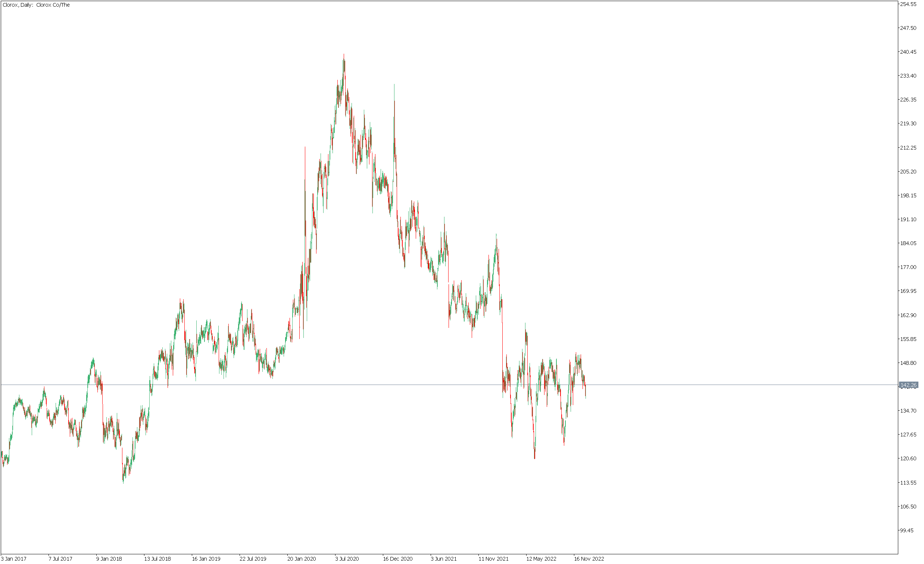Click the '12 May 2022' date label
Viewport: 924px width, 564px height.
click(x=541, y=559)
